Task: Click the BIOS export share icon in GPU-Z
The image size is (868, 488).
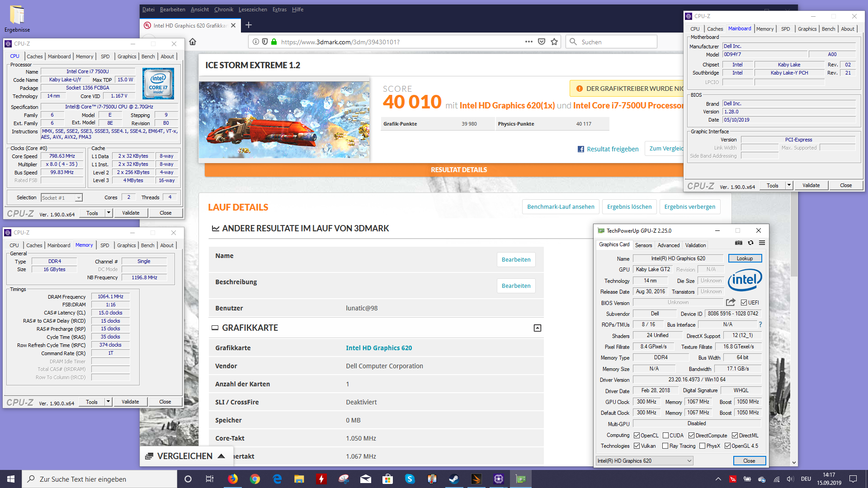Action: coord(731,302)
